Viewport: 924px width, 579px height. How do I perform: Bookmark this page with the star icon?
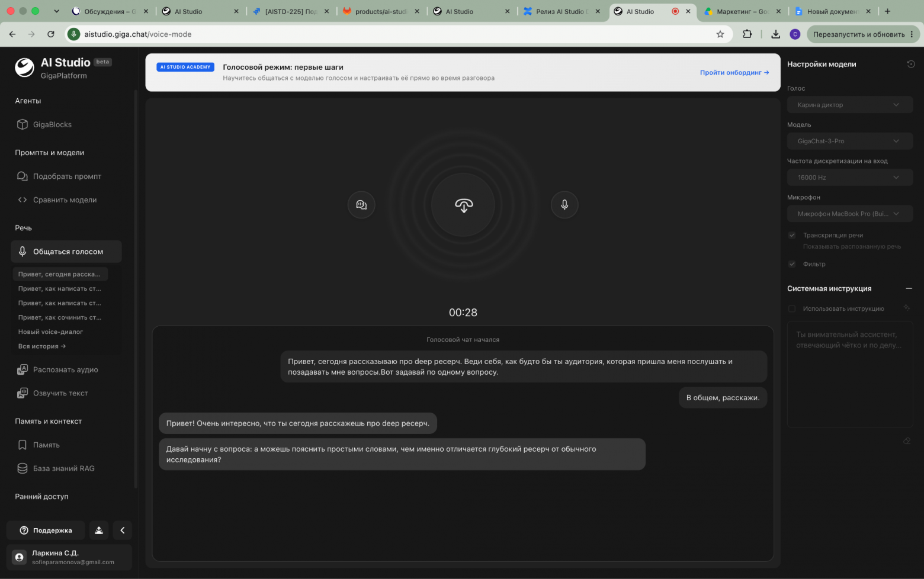[720, 34]
